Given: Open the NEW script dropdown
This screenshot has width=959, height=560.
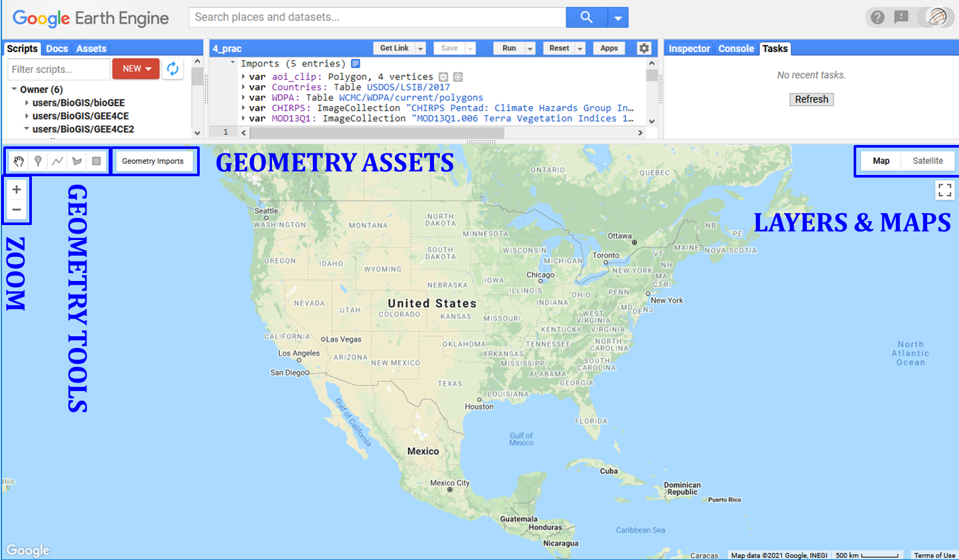Looking at the screenshot, I should [136, 69].
